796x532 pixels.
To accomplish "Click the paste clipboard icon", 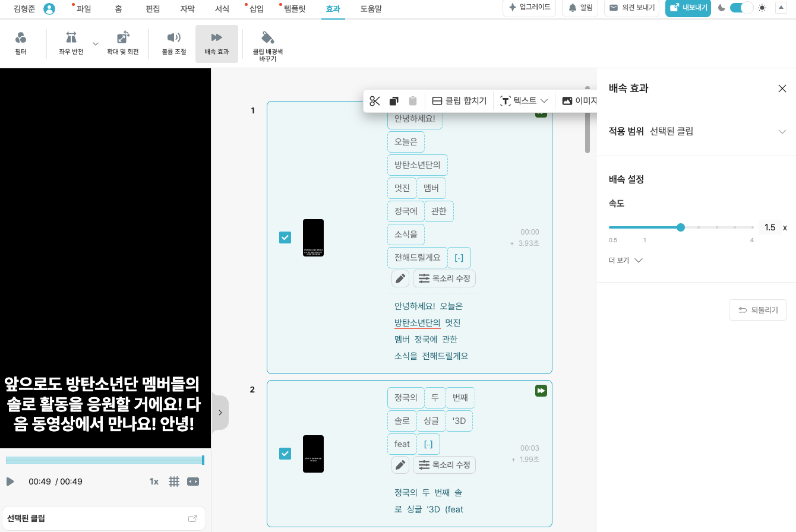I will [413, 101].
